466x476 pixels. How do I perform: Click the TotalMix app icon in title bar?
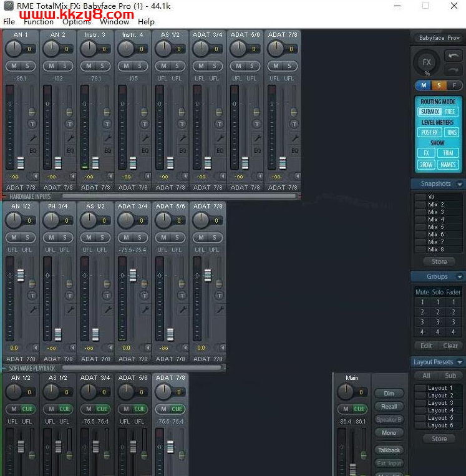pyautogui.click(x=9, y=6)
